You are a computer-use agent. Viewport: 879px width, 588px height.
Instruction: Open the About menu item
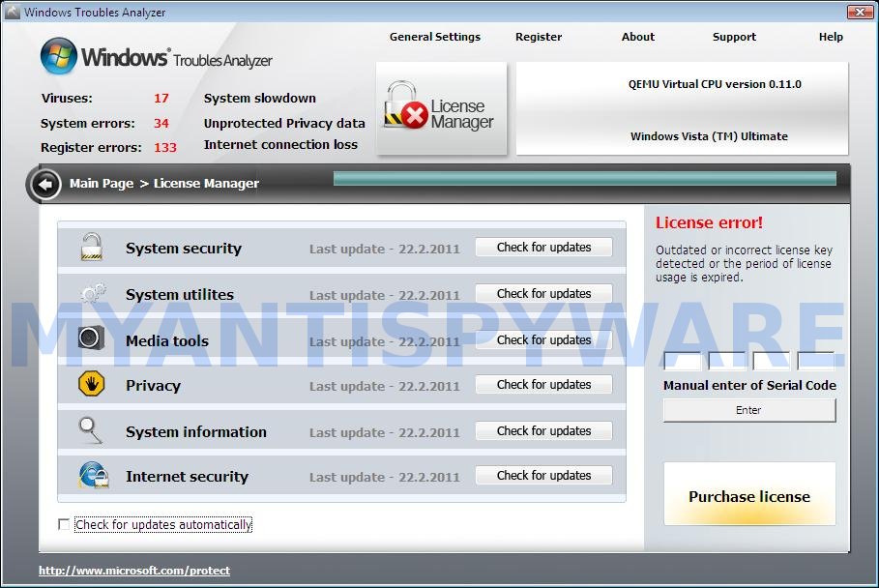[638, 37]
